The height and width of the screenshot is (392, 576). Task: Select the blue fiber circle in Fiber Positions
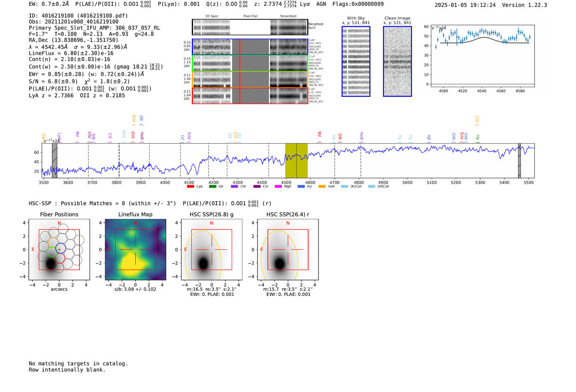tap(60, 248)
